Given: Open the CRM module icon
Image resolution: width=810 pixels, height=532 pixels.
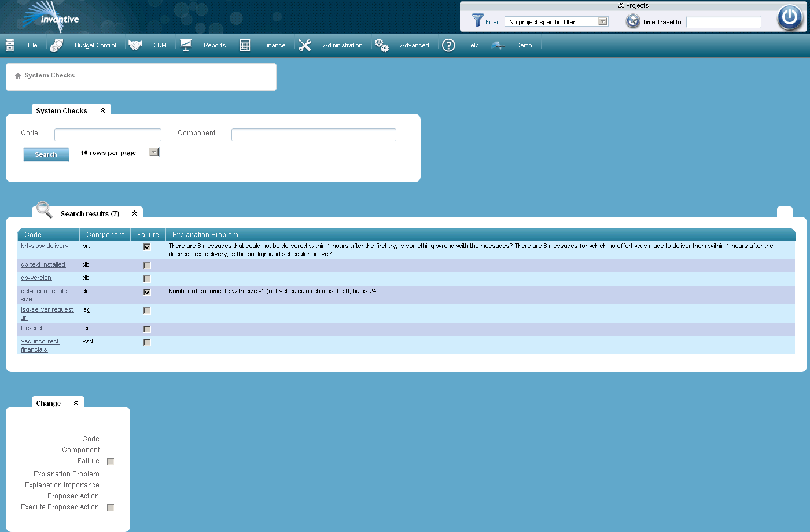Looking at the screenshot, I should (135, 45).
